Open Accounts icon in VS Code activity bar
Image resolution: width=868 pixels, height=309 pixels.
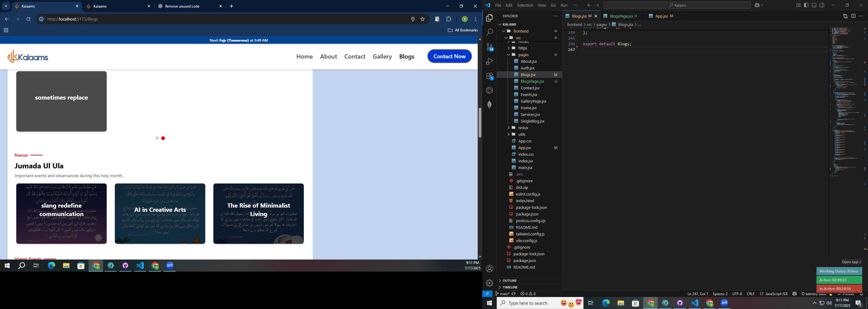[x=489, y=269]
